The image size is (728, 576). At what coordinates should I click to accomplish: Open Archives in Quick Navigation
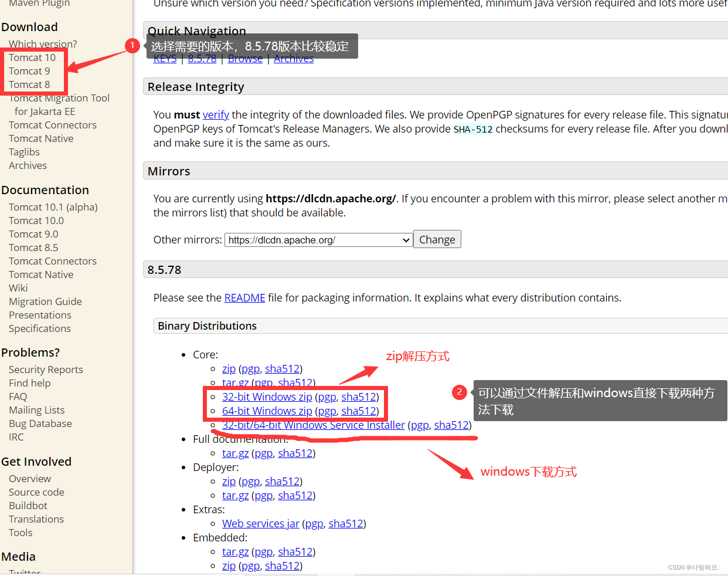click(x=294, y=59)
